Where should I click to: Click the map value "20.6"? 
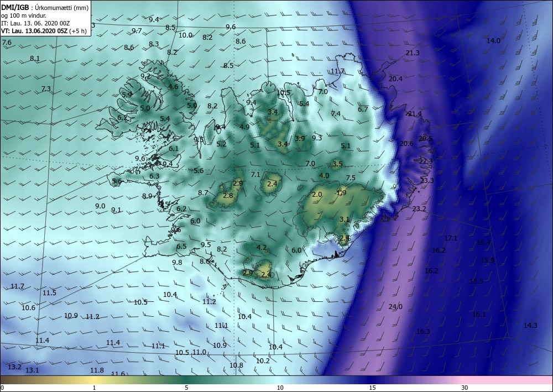[406, 143]
